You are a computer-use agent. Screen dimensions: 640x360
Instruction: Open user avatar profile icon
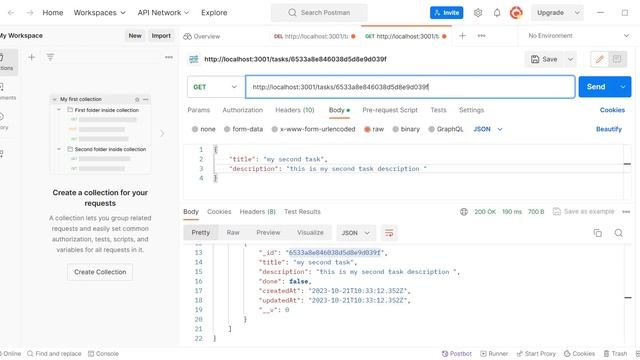pyautogui.click(x=516, y=13)
